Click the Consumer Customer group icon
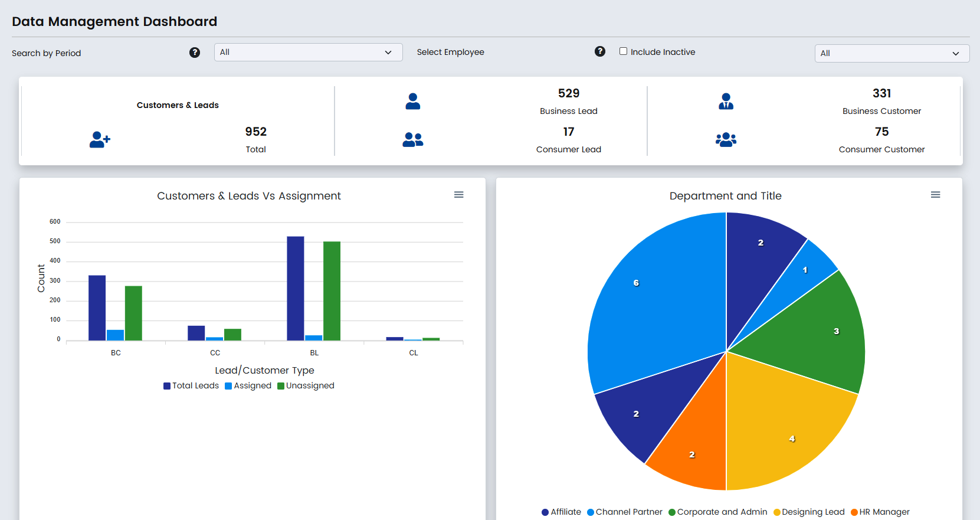Image resolution: width=980 pixels, height=520 pixels. [726, 140]
